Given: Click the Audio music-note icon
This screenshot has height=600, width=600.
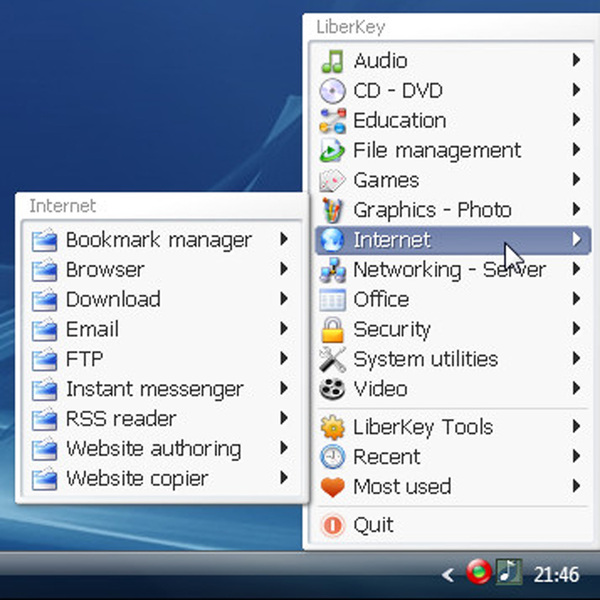Looking at the screenshot, I should [332, 61].
